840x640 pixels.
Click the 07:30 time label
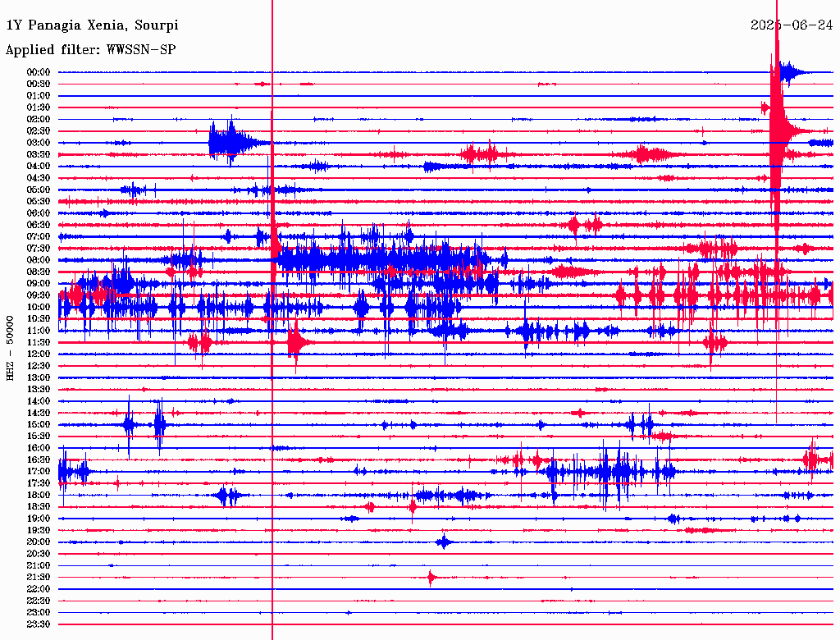click(x=39, y=249)
